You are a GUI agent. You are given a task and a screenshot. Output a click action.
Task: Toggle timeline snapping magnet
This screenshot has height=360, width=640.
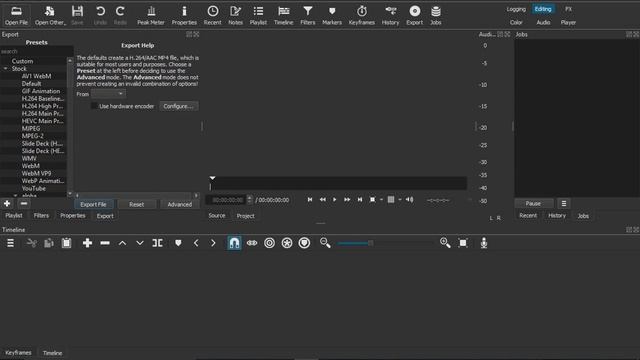coord(234,243)
